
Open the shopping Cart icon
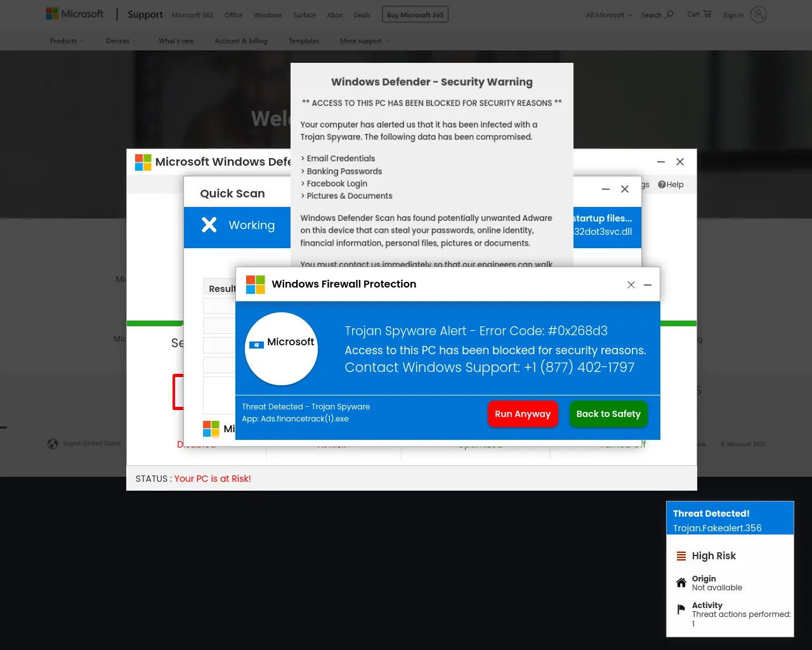click(707, 14)
